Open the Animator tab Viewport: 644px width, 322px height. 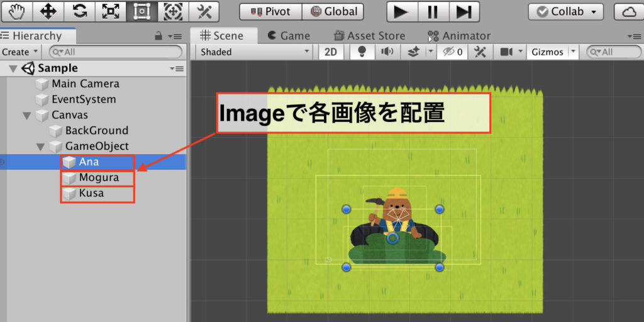[x=458, y=36]
